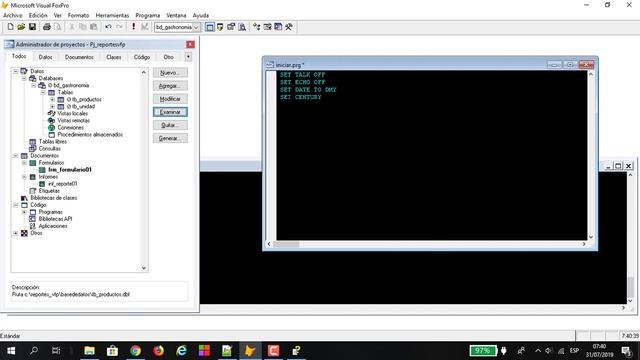
Task: Click the Agregar... button
Action: (170, 86)
